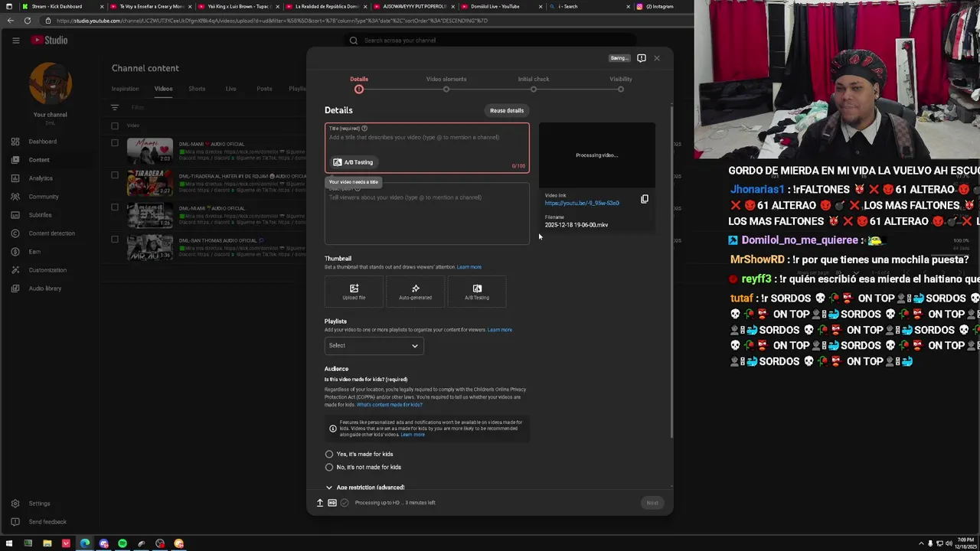The image size is (980, 551).
Task: Click the browser back arrow
Action: 11,21
